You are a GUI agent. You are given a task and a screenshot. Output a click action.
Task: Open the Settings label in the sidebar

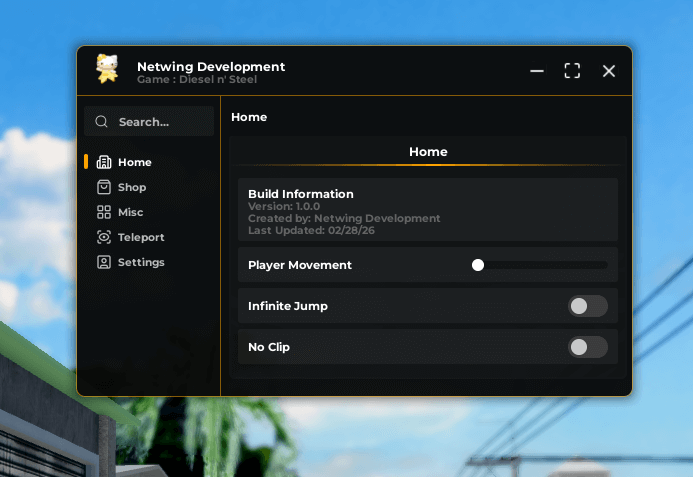[x=141, y=263]
